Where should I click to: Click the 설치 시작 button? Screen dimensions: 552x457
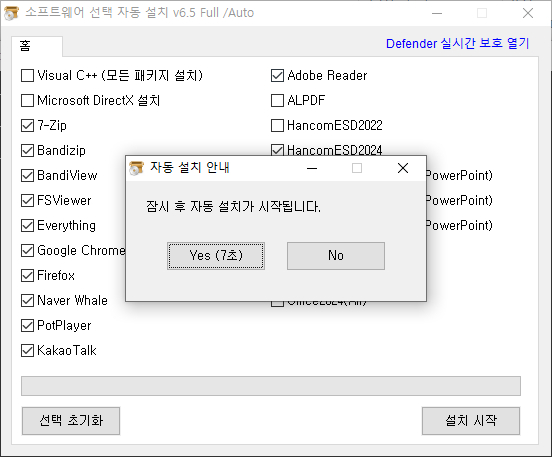[471, 421]
